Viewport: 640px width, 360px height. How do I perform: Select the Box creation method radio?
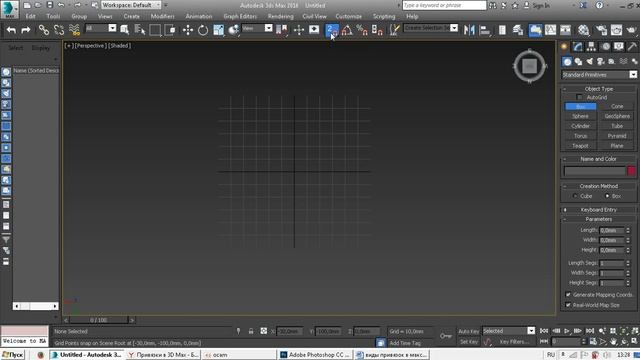click(x=607, y=196)
